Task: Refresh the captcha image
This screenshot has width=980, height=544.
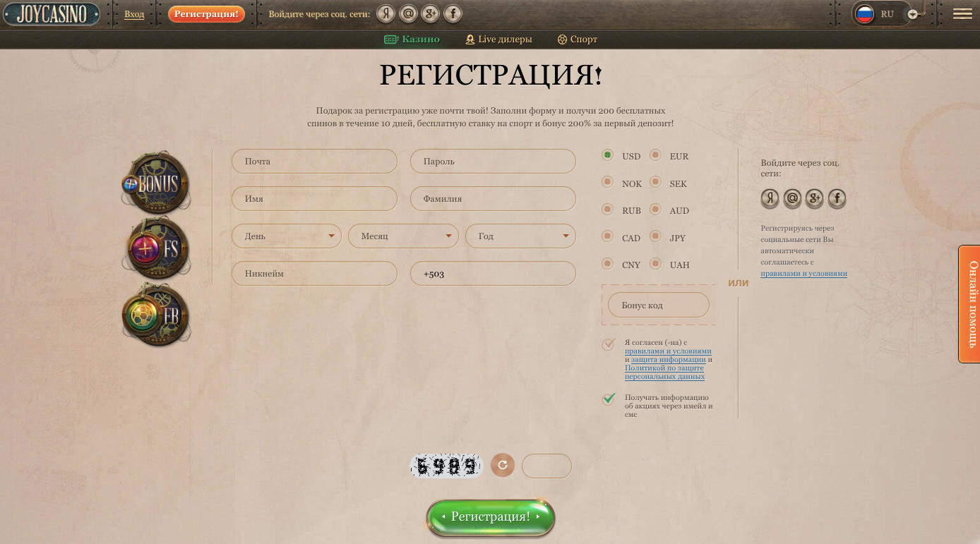Action: click(502, 465)
